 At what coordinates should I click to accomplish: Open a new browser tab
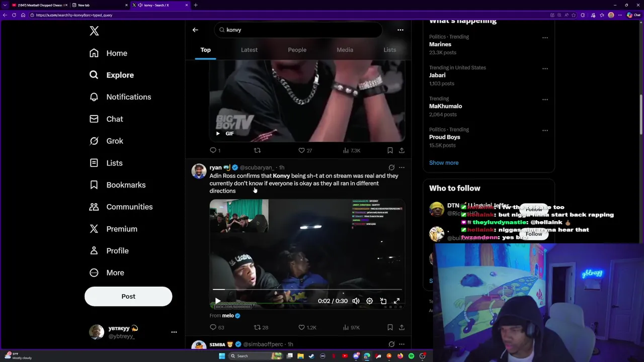(196, 5)
